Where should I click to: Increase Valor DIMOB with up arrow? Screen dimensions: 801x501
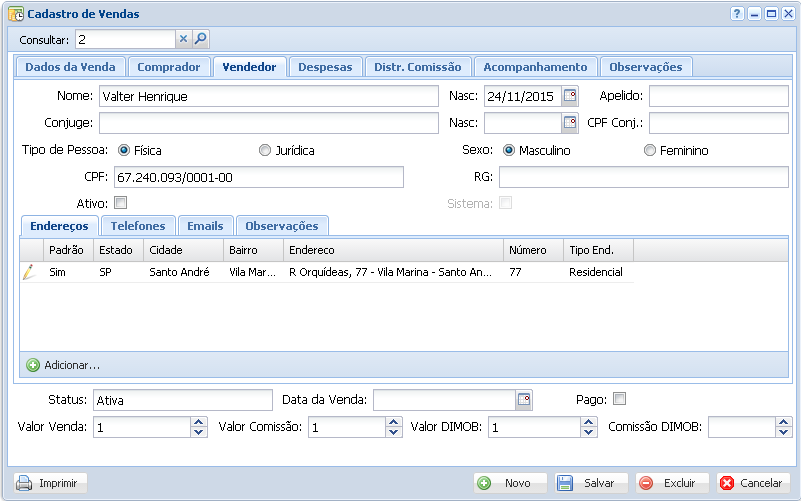(589, 422)
